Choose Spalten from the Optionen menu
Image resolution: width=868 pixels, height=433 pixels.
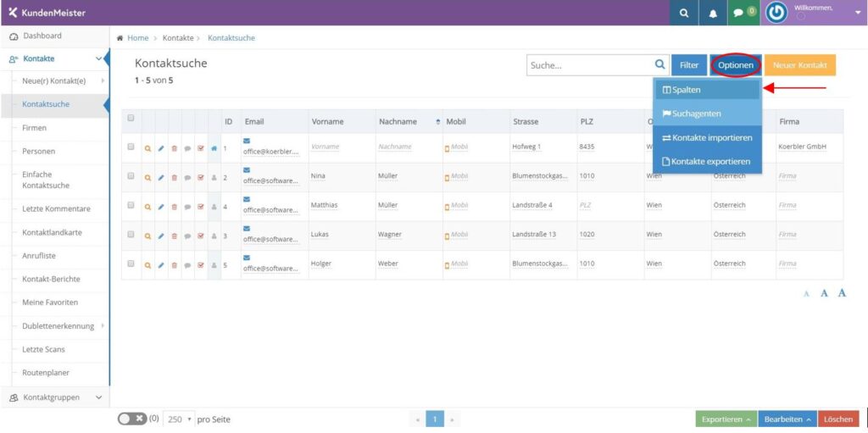coord(707,90)
